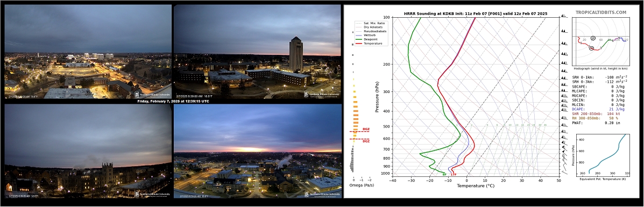This screenshot has width=644, height=207.
Task: Click the red 17F surface temperature label
Action: pos(454,175)
